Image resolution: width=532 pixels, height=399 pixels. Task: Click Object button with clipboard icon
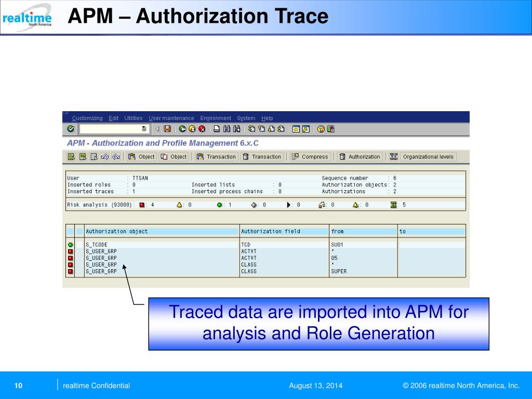141,156
